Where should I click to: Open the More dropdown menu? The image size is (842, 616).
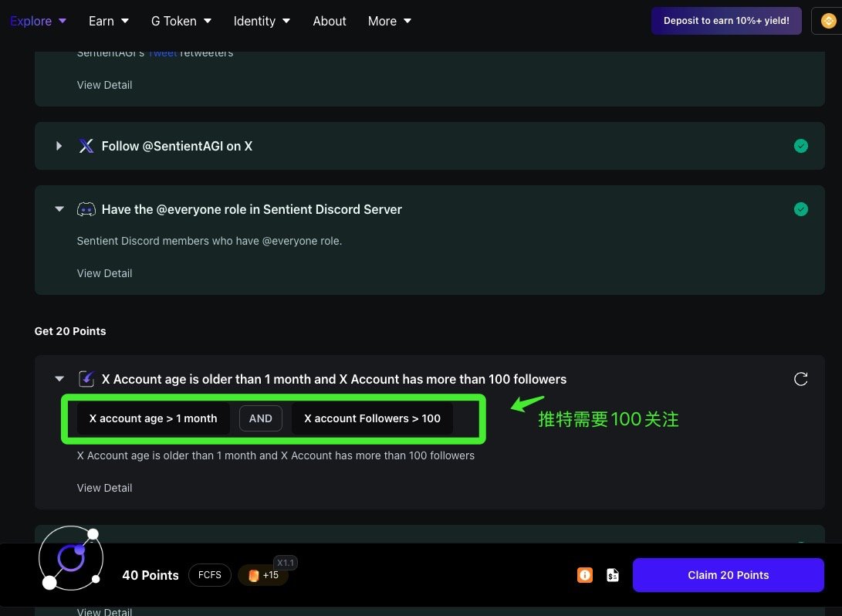[389, 21]
